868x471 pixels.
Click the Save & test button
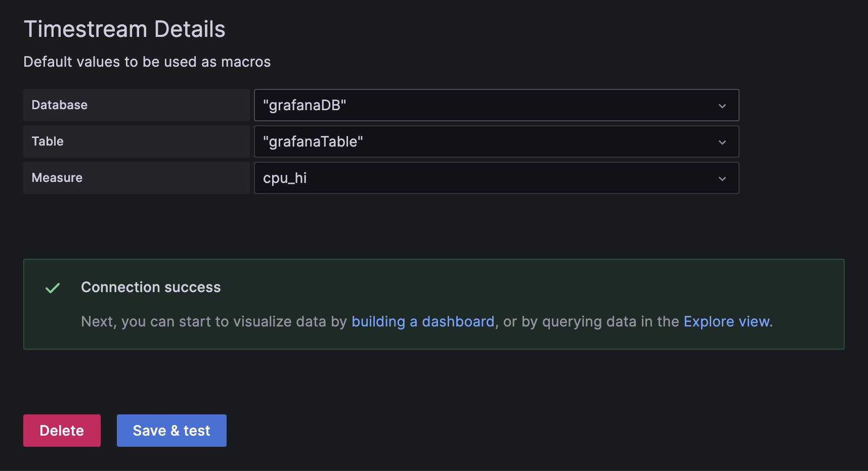(171, 431)
